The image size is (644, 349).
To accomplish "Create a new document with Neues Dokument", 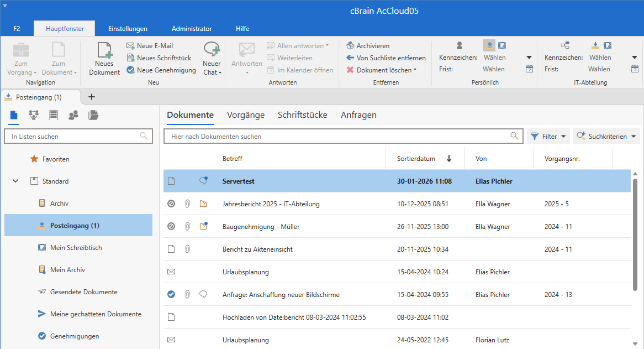I will [104, 59].
